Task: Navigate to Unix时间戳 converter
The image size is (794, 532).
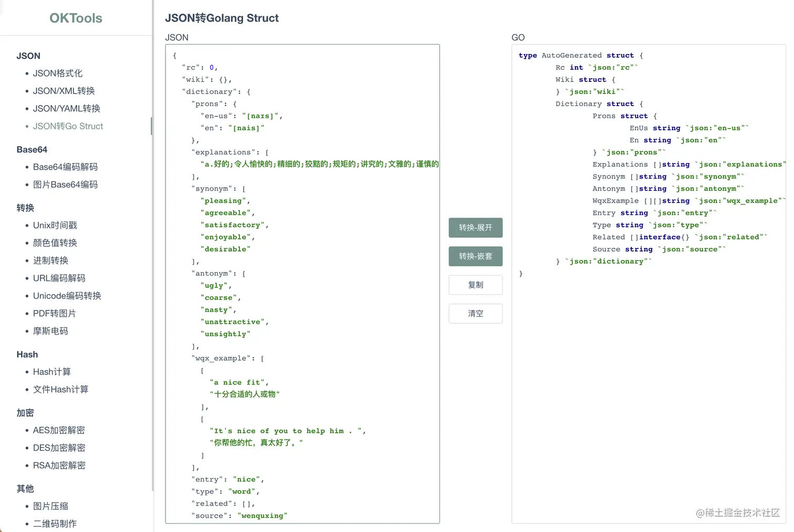Action: 55,225
